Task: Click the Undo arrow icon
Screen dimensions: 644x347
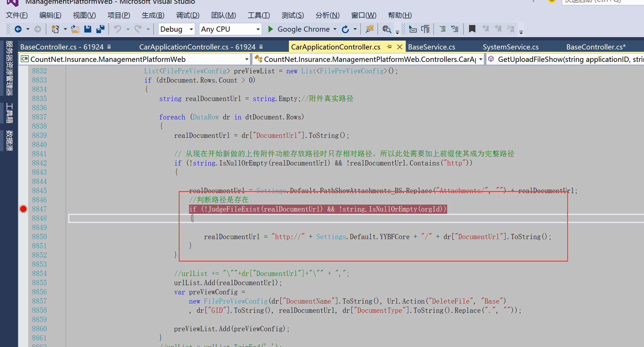Action: pos(118,29)
